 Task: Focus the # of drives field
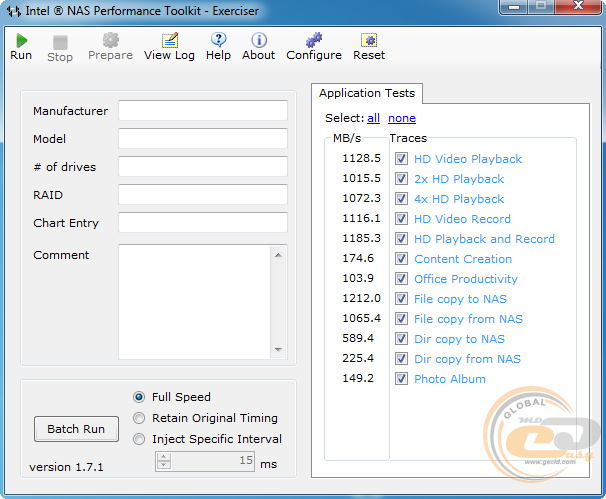[x=203, y=167]
